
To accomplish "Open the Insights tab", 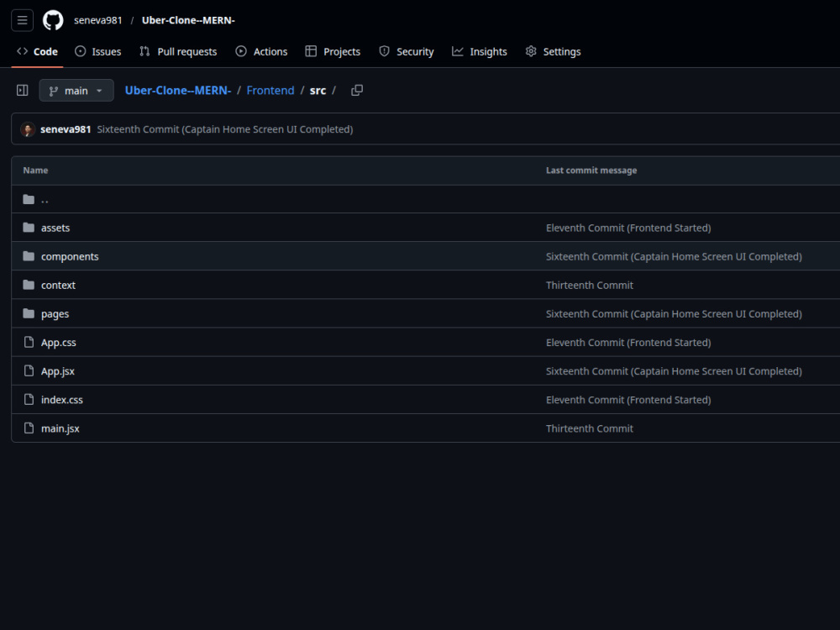I will (x=480, y=51).
